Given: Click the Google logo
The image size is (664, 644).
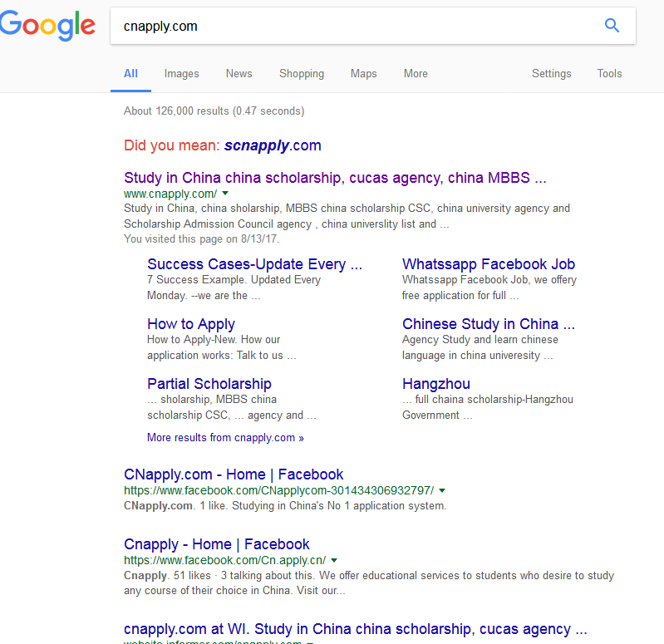Looking at the screenshot, I should pos(47,26).
